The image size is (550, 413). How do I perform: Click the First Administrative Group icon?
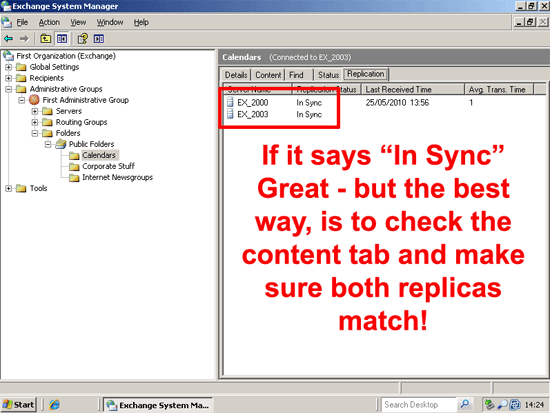[34, 100]
